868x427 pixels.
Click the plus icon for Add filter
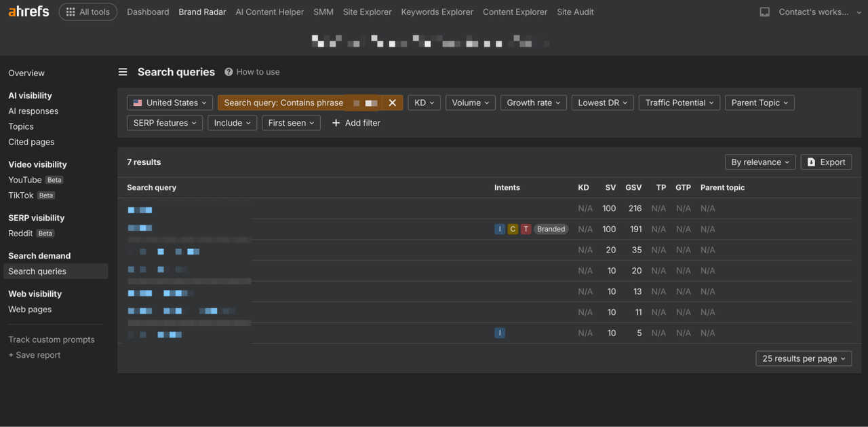(x=336, y=123)
